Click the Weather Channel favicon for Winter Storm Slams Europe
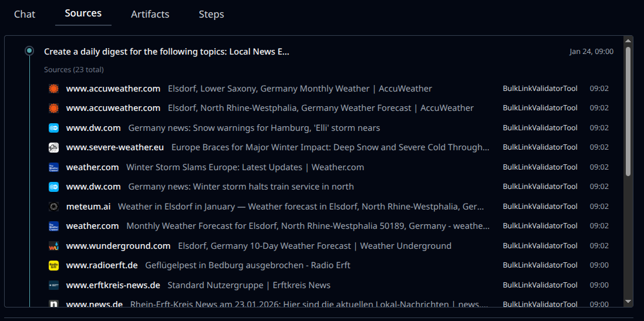 click(x=53, y=167)
